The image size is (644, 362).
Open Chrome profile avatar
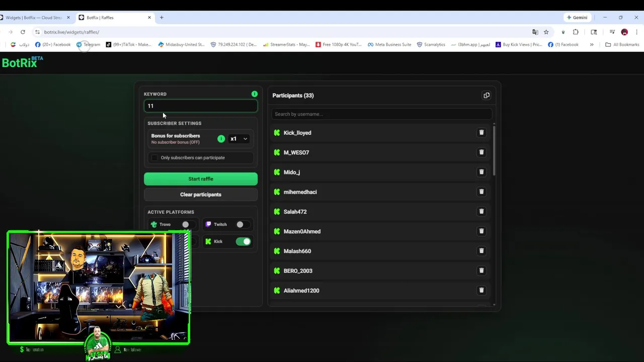pos(624,32)
